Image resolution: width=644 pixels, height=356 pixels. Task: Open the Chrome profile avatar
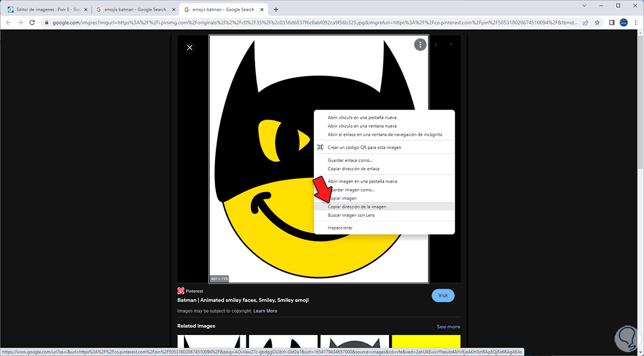coord(624,23)
